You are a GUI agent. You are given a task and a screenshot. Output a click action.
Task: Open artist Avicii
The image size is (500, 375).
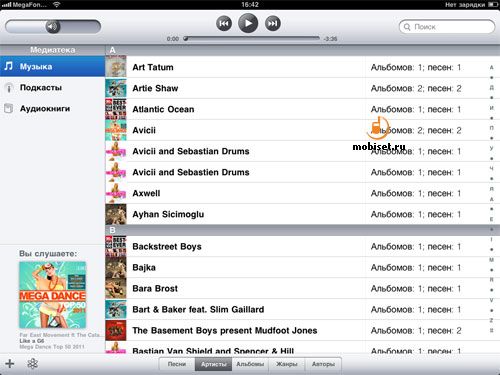303,130
